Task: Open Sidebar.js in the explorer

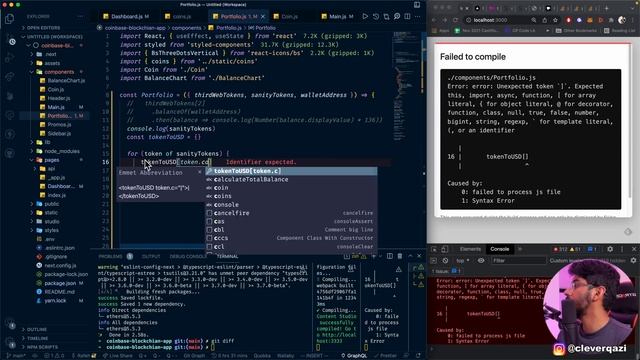Action: click(59, 133)
